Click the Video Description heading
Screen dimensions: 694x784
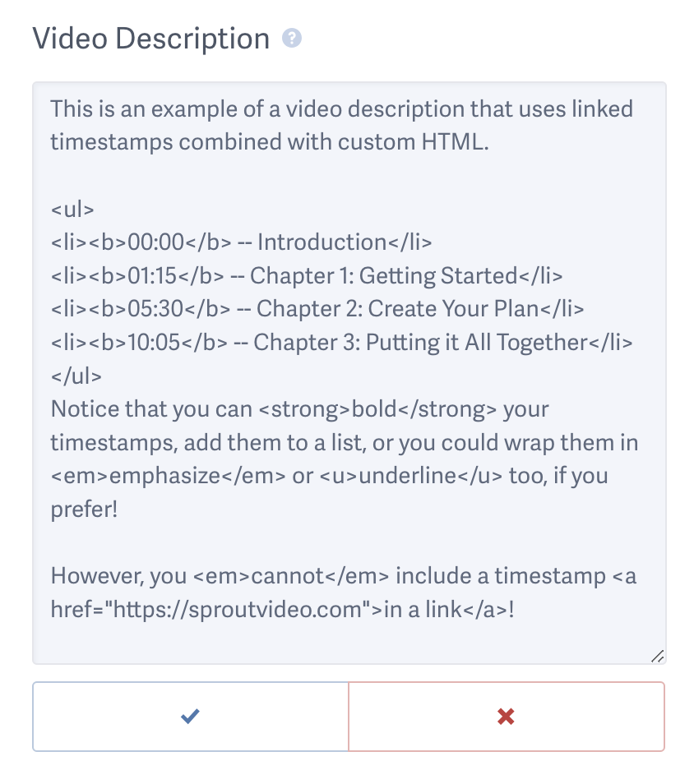(150, 37)
